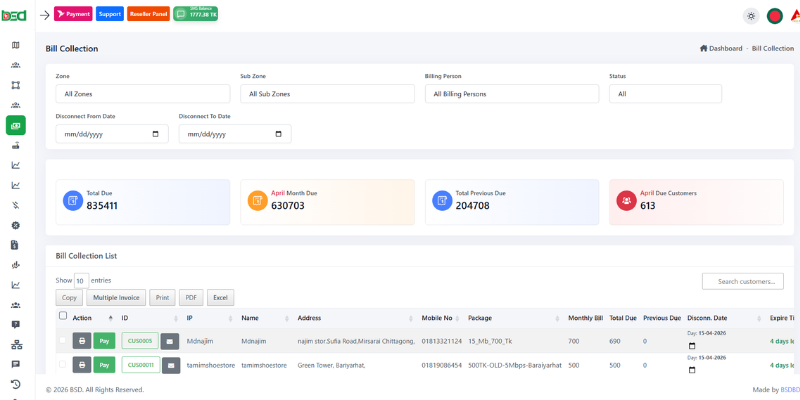Expand the Sub Zone dropdown
Screen dimensions: 800x400
[327, 93]
